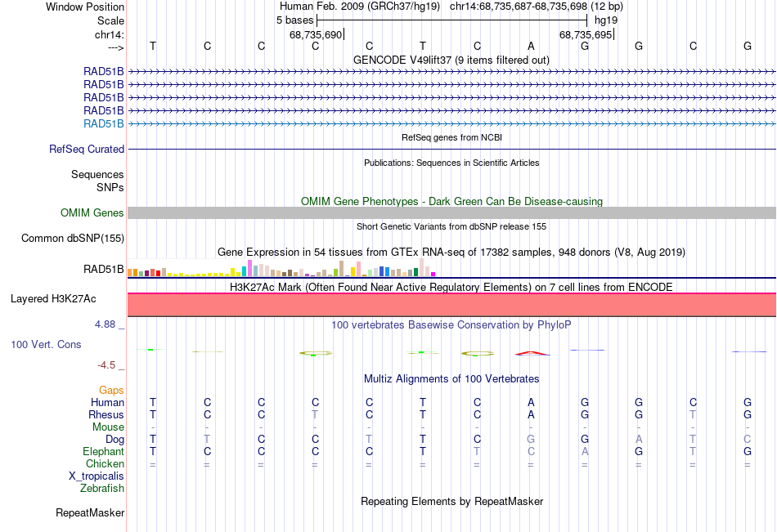Click the orange Gaps label

(111, 391)
